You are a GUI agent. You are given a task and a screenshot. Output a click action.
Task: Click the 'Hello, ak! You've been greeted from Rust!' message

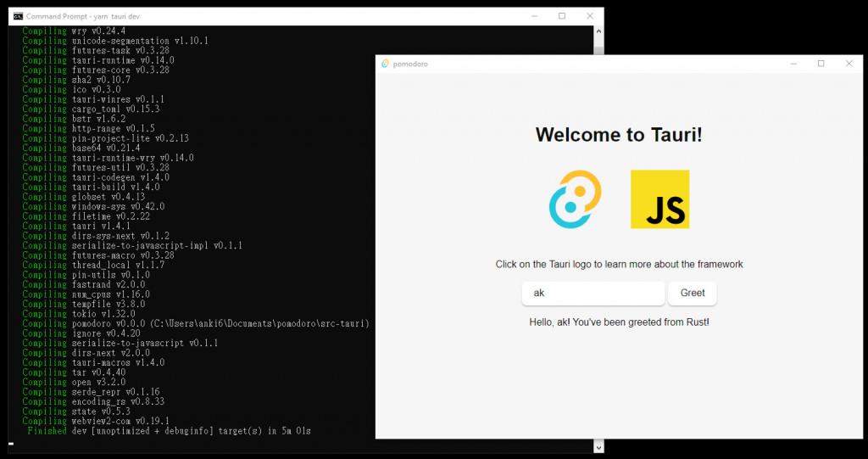[x=619, y=322]
